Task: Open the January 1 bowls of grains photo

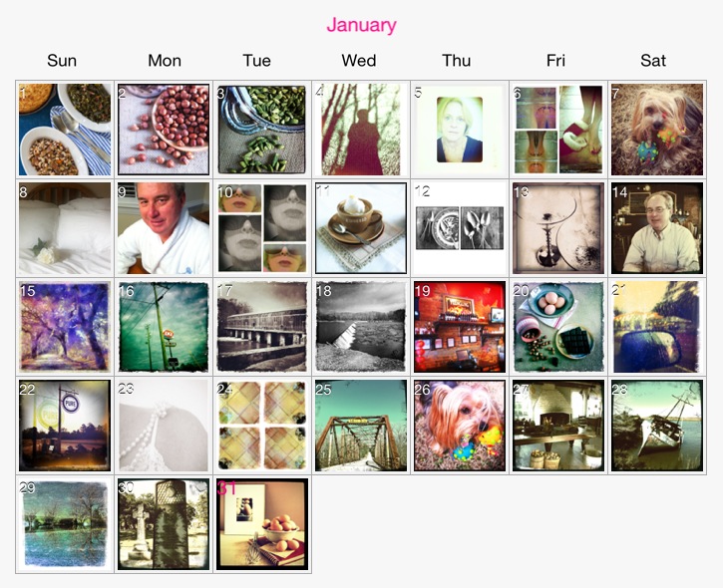Action: point(65,131)
